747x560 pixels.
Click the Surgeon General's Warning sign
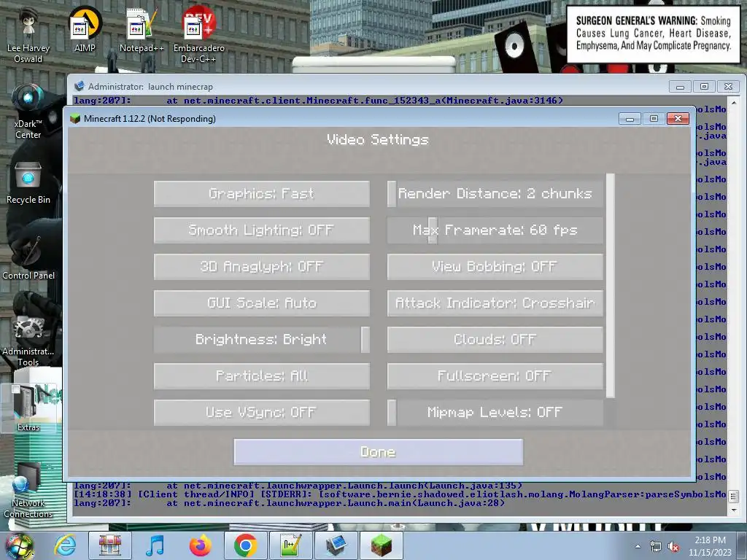pyautogui.click(x=653, y=34)
